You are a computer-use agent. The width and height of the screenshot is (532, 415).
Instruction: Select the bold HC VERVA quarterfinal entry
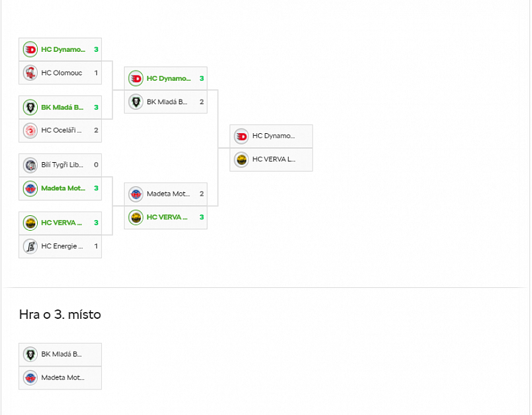(x=61, y=223)
